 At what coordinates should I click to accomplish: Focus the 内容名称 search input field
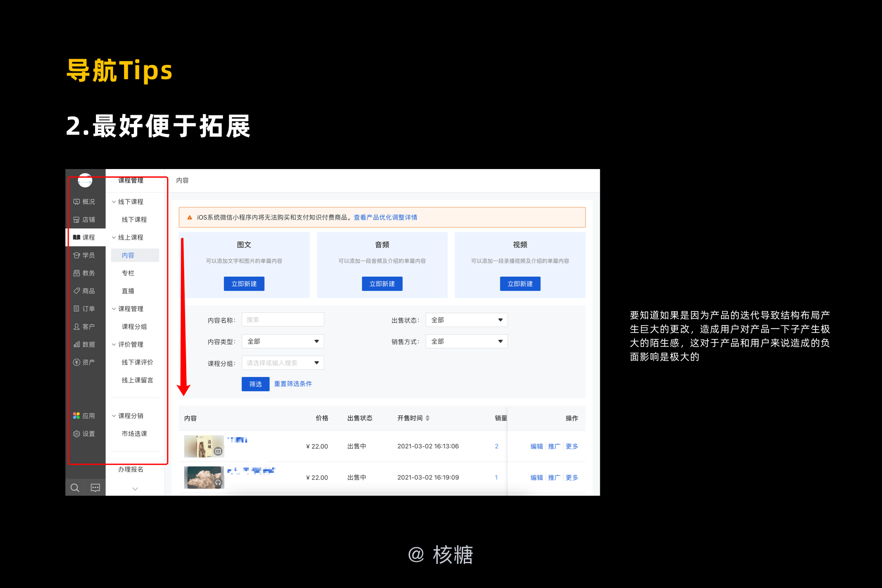pos(283,320)
